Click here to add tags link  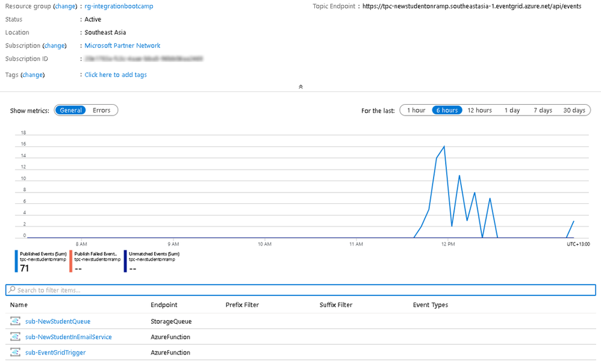[x=116, y=75]
